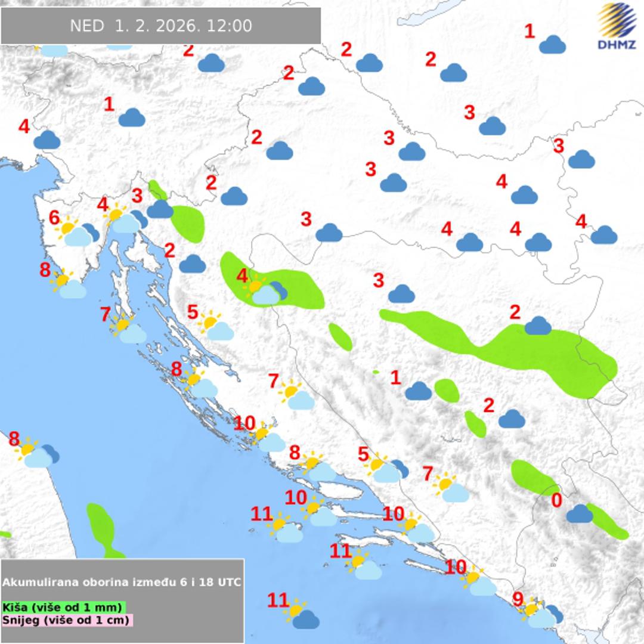Click the cloud icon beside temperature 0
The height and width of the screenshot is (644, 644).
tap(579, 513)
